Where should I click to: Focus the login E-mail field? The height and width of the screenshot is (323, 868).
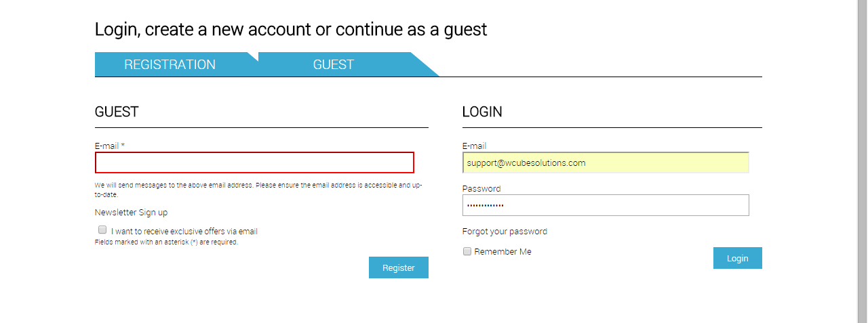(x=606, y=163)
